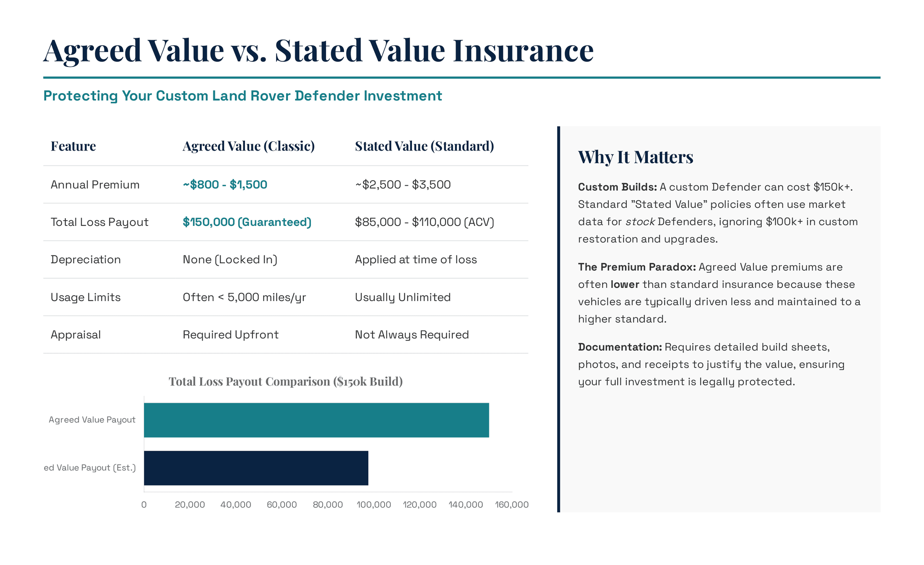Select the '$150,000 (Guaranteed)' payout cell
The height and width of the screenshot is (565, 924).
[x=247, y=222]
